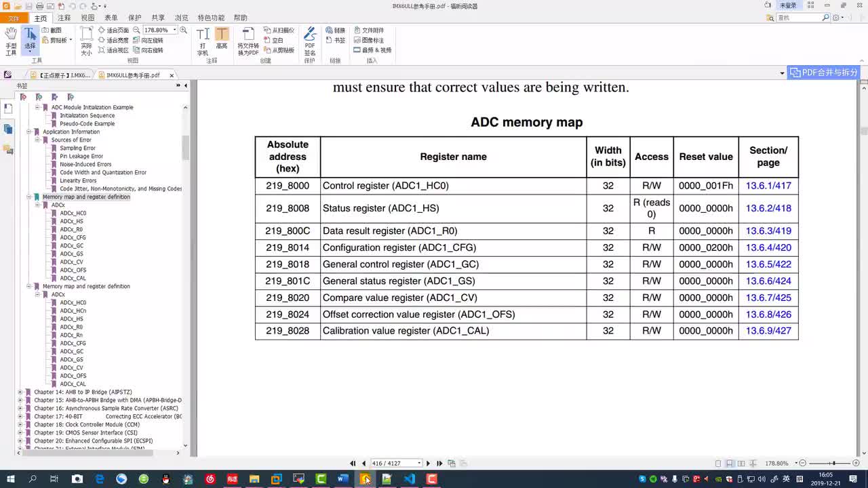Create blank PDF (空白)
The width and height of the screenshot is (868, 488).
pyautogui.click(x=274, y=40)
